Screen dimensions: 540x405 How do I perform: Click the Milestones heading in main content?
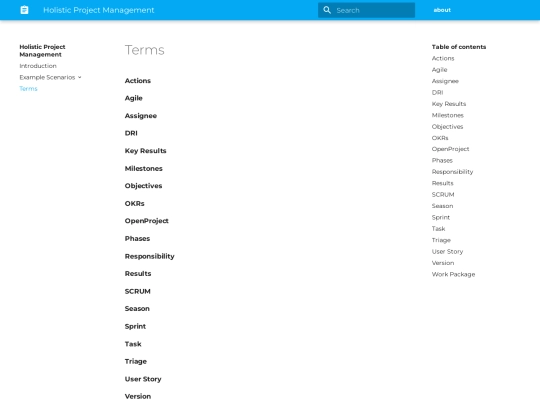coord(144,168)
